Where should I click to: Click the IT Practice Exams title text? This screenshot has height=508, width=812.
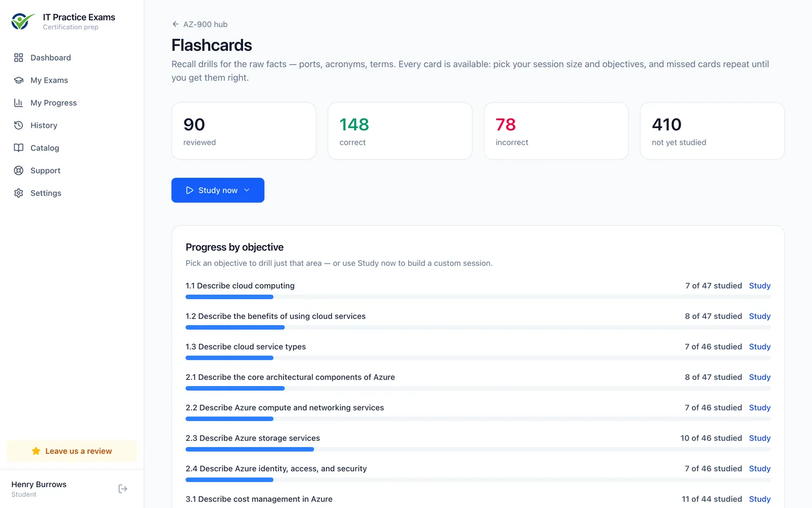coord(79,17)
